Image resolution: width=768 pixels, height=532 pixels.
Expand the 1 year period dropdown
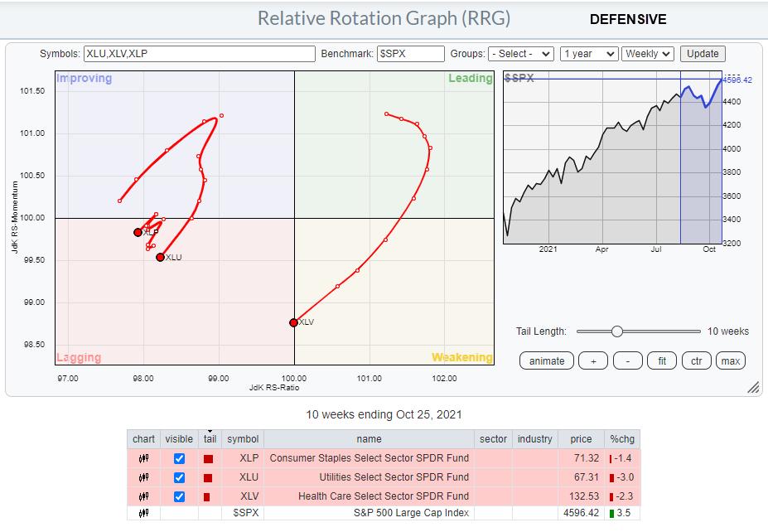click(x=588, y=53)
